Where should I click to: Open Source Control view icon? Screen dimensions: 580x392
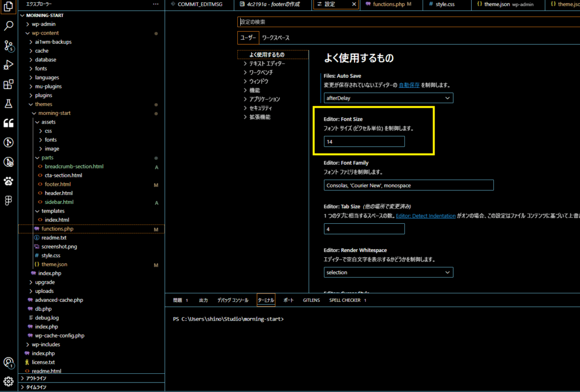8,45
